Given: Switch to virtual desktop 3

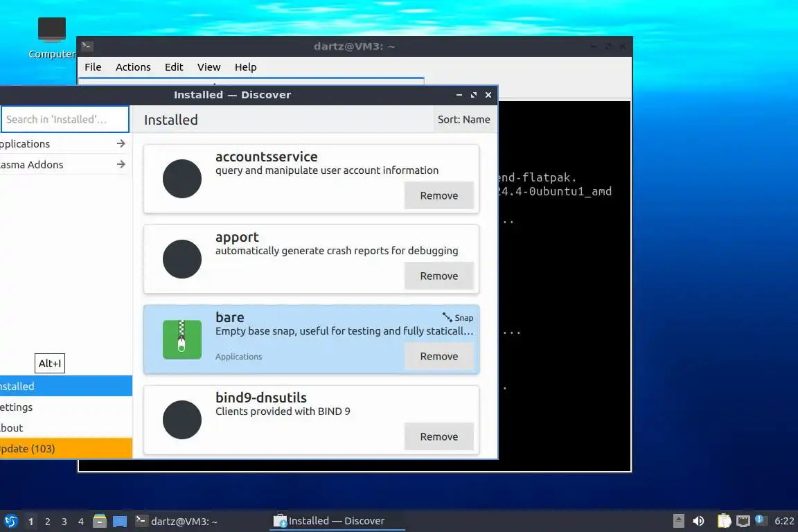Looking at the screenshot, I should [64, 522].
